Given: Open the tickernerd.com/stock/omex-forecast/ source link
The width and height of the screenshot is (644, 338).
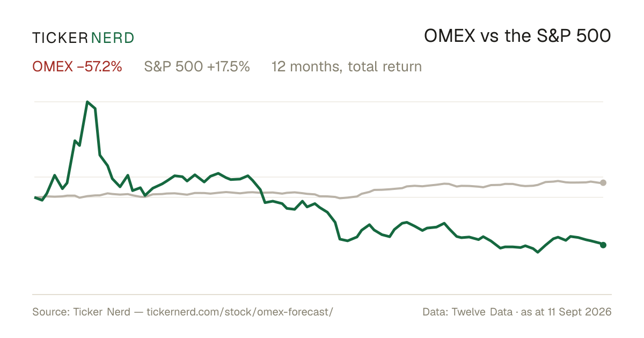Looking at the screenshot, I should point(240,312).
